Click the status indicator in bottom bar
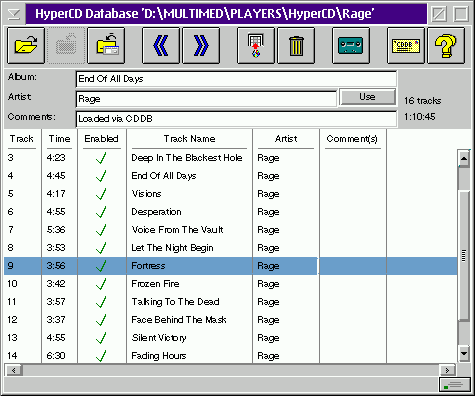 coord(454,385)
